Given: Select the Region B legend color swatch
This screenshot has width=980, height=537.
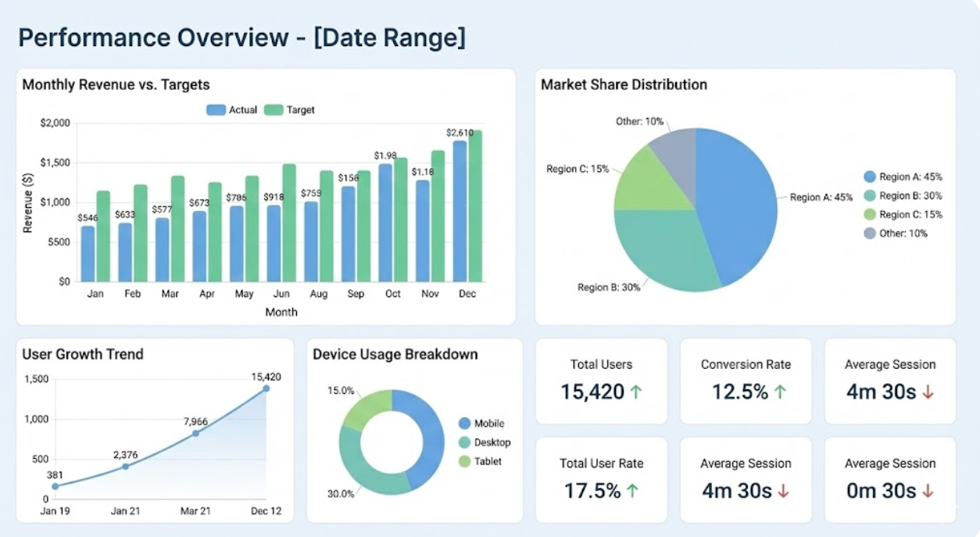Looking at the screenshot, I should pyautogui.click(x=869, y=196).
